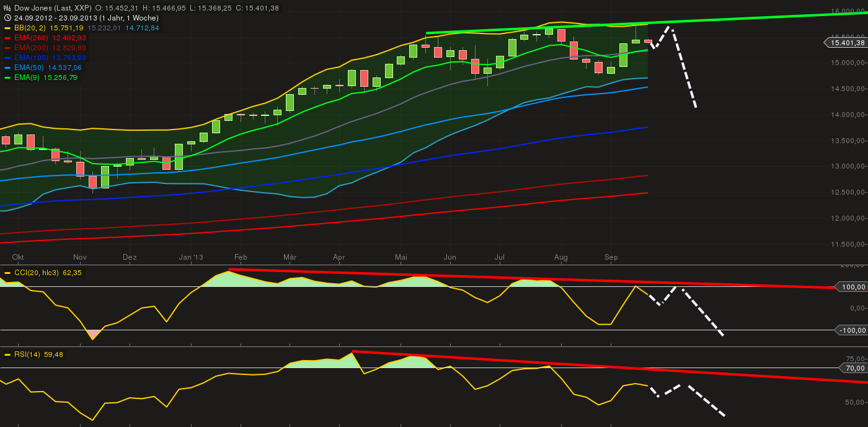Viewport: 868px width, 427px height.
Task: Click the RSI(14) indicator label
Action: pos(27,354)
